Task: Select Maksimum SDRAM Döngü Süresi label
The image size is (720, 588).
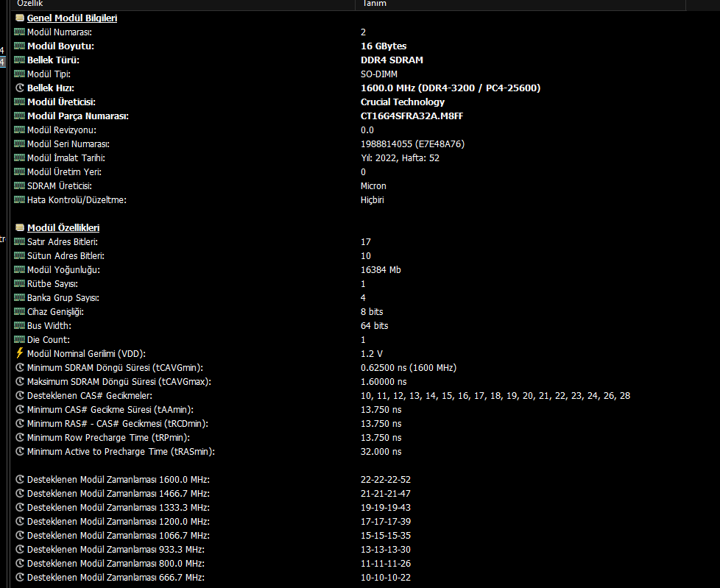Action: pyautogui.click(x=119, y=381)
